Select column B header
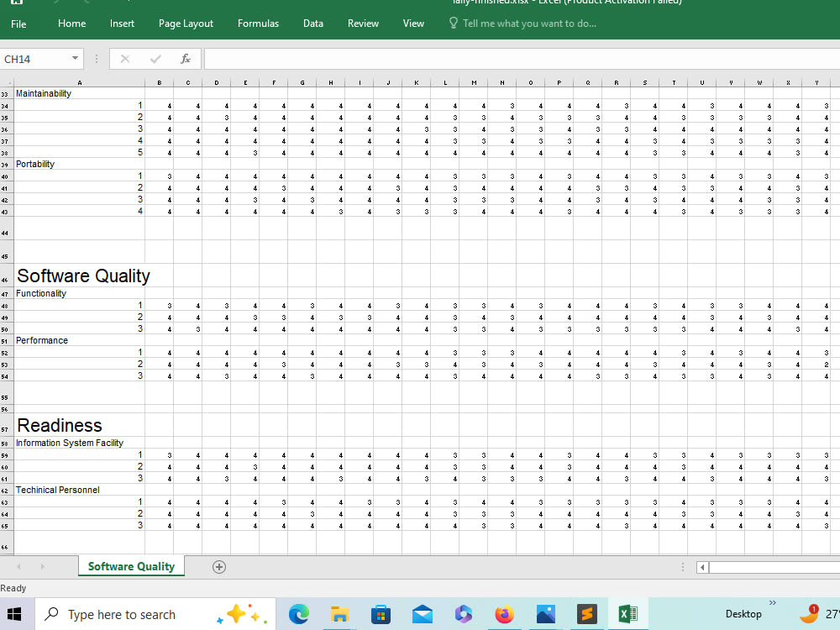Screen dimensions: 840x630 click(159, 82)
